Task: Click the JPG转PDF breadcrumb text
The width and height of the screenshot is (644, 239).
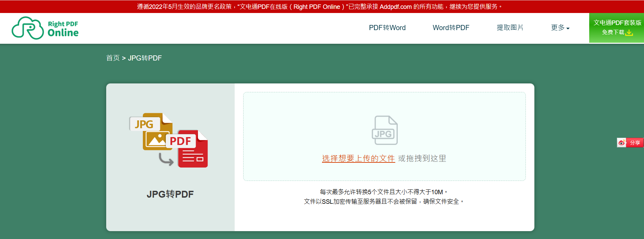Action: pyautogui.click(x=145, y=58)
